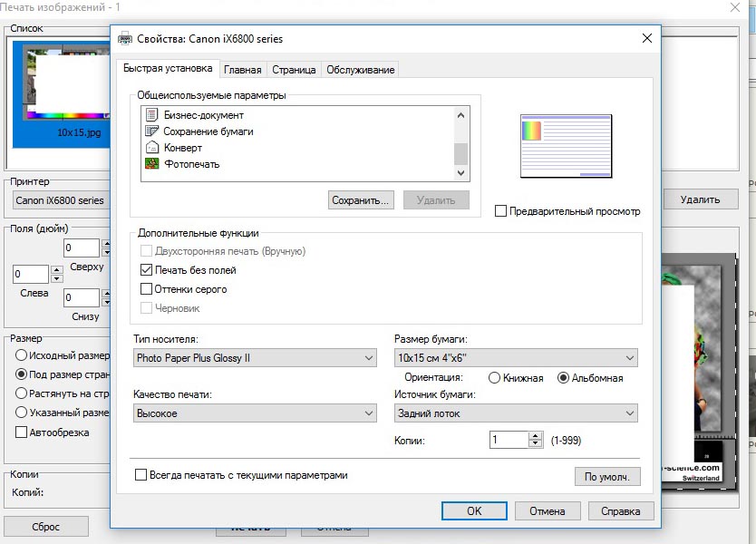The height and width of the screenshot is (544, 756).
Task: Select the Фотопечать preset icon
Action: pyautogui.click(x=152, y=163)
